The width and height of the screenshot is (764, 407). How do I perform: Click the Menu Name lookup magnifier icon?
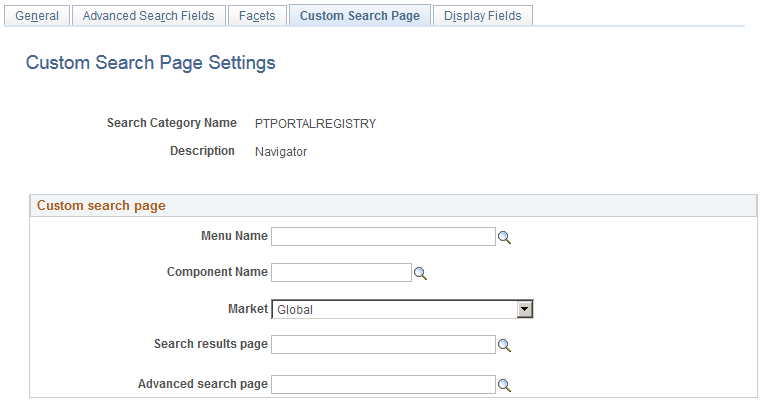point(505,237)
